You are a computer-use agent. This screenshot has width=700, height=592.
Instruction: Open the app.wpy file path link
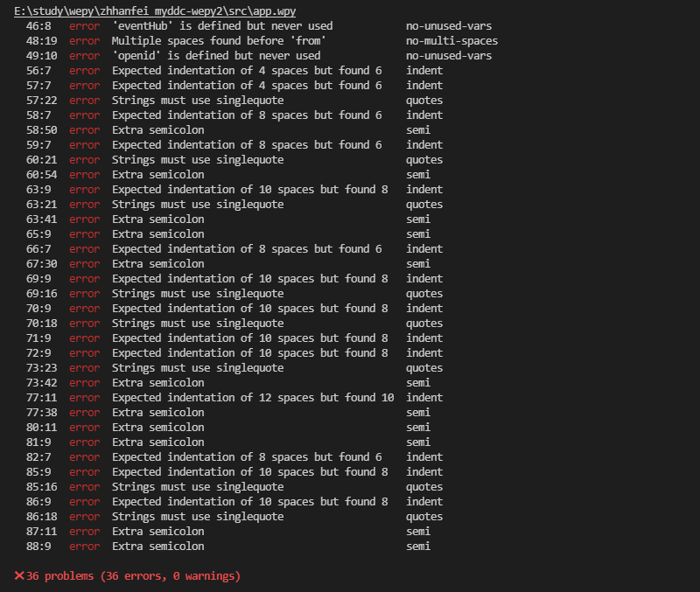point(155,11)
